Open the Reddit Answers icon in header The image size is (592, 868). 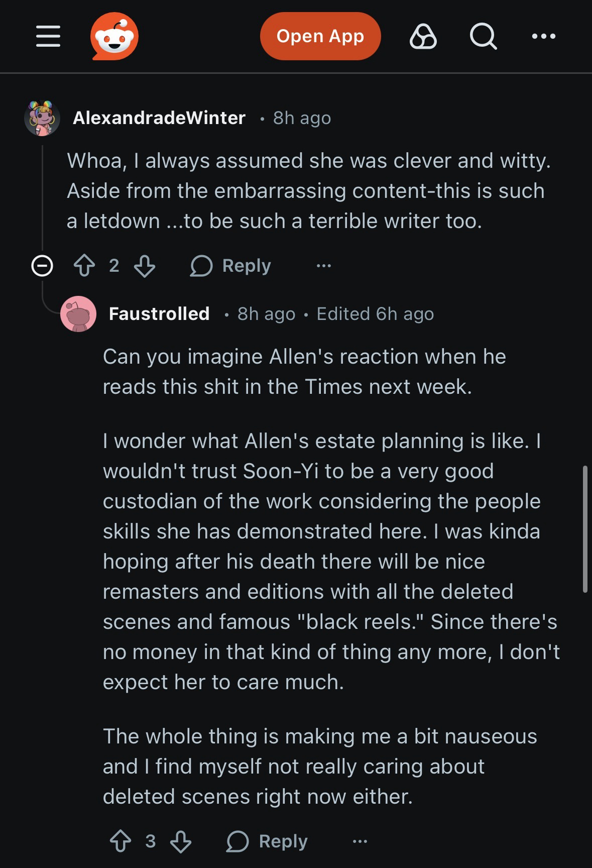[423, 37]
